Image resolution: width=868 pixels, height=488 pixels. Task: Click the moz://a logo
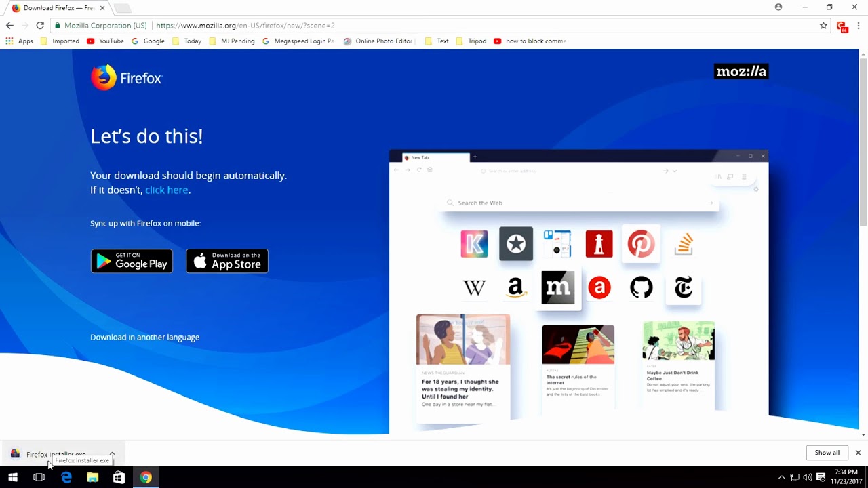pyautogui.click(x=741, y=72)
